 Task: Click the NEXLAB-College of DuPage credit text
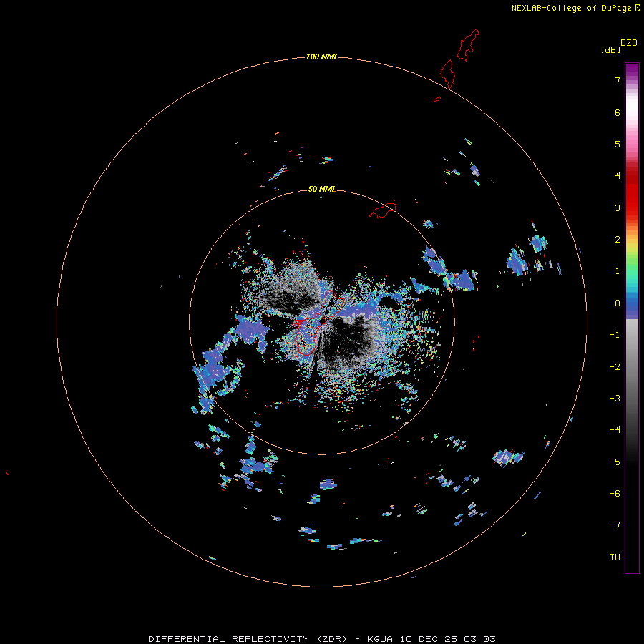(575, 8)
